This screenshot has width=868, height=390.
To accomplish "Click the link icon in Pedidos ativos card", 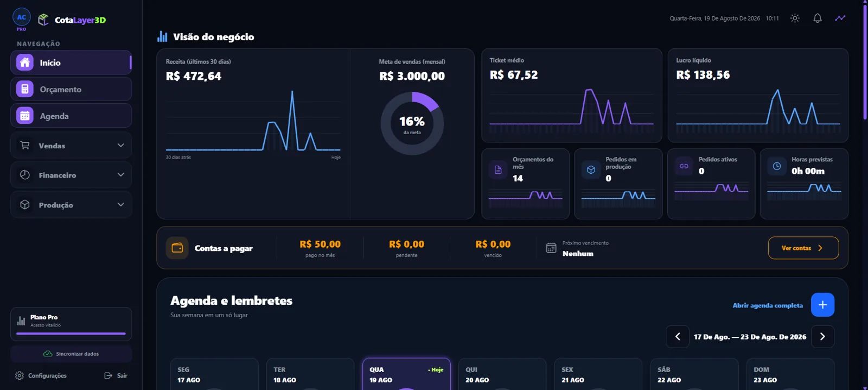I will [684, 166].
